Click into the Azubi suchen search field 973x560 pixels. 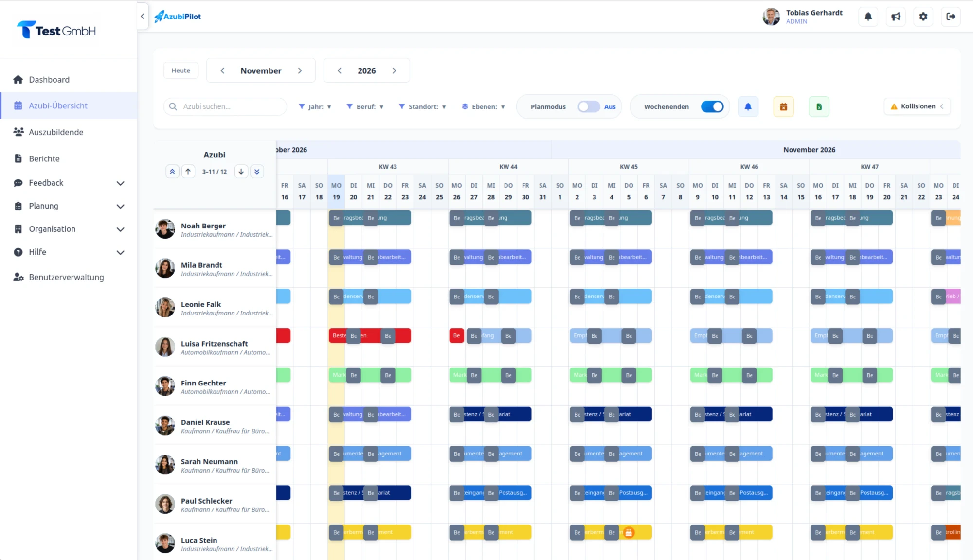click(x=225, y=106)
